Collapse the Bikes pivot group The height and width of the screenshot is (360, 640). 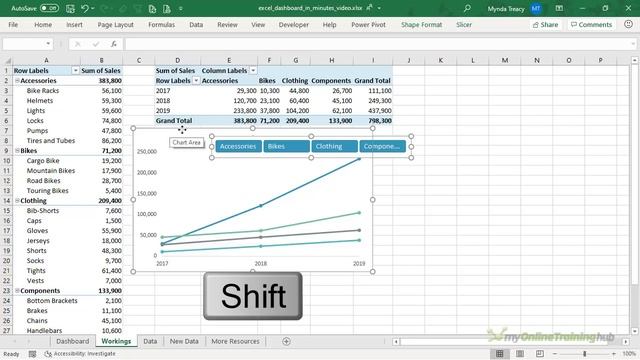(17, 151)
